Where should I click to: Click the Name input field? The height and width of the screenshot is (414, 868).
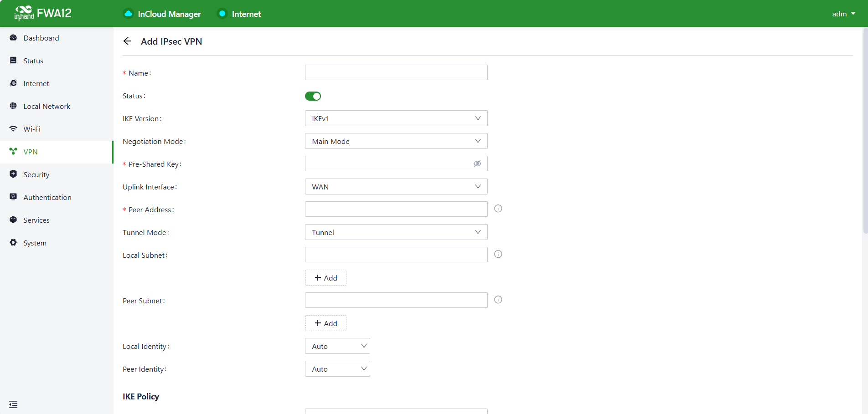click(396, 73)
